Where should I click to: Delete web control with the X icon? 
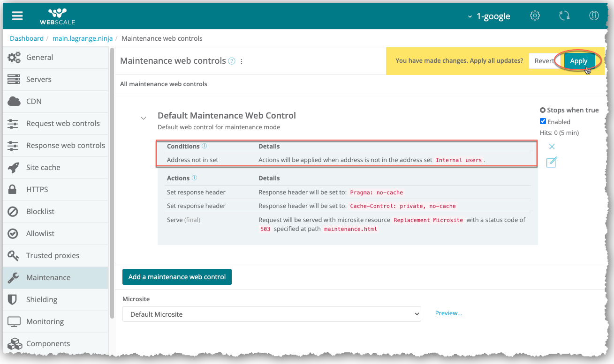click(x=552, y=147)
